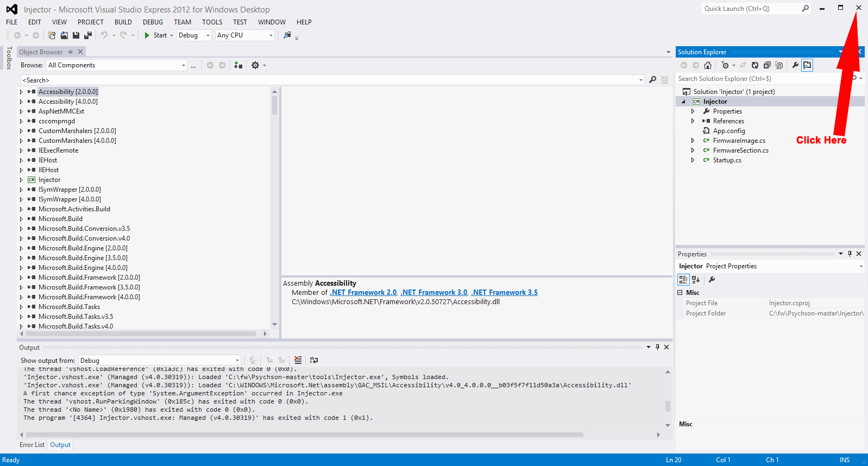This screenshot has height=466, width=868.
Task: Click the Solution Explorer Home icon
Action: [707, 65]
